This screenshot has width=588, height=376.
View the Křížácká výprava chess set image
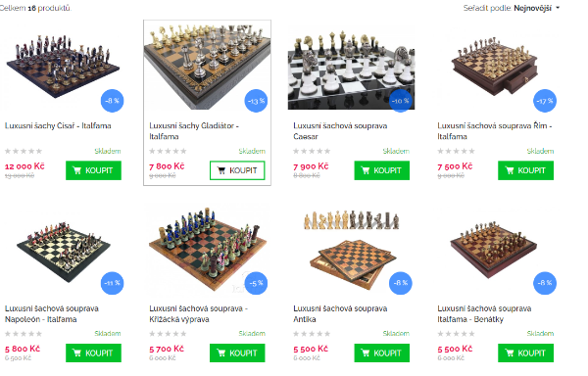click(x=208, y=250)
